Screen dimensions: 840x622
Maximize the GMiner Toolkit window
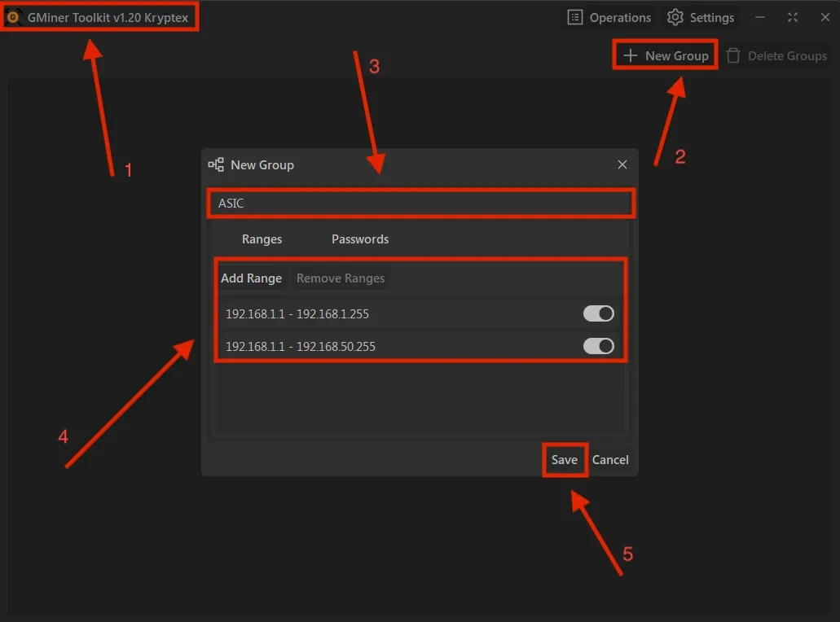792,17
